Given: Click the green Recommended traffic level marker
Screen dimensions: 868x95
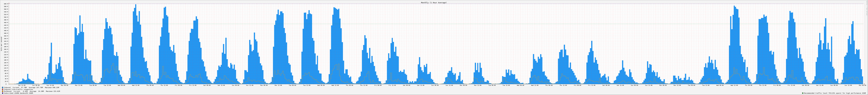Looking at the screenshot, I should (803, 93).
